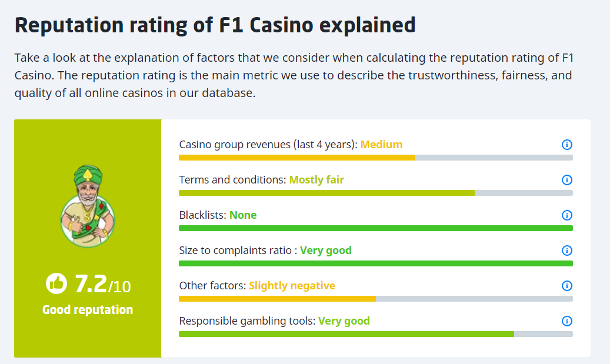Click the "Good reputation" label
Screen dimensions: 610x364
(88, 310)
